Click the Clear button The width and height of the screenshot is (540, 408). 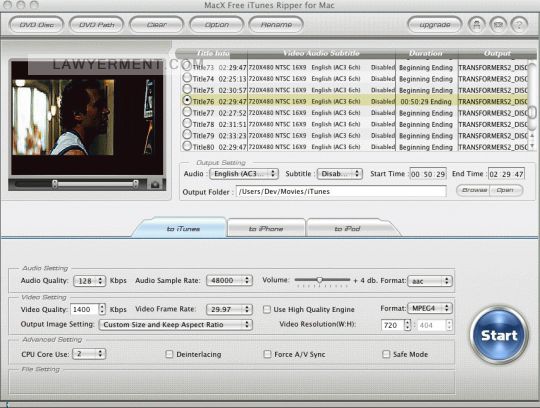tap(156, 25)
